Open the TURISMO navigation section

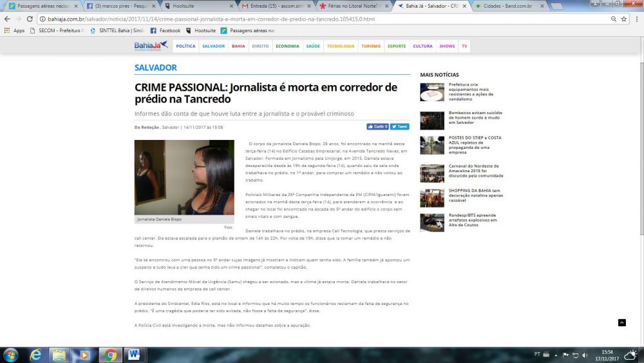[x=371, y=46]
